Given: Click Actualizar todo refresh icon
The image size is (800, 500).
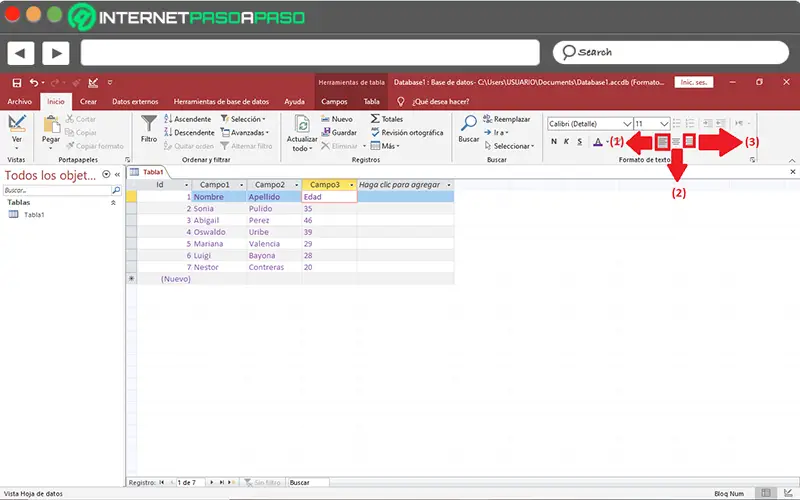Looking at the screenshot, I should point(302,124).
